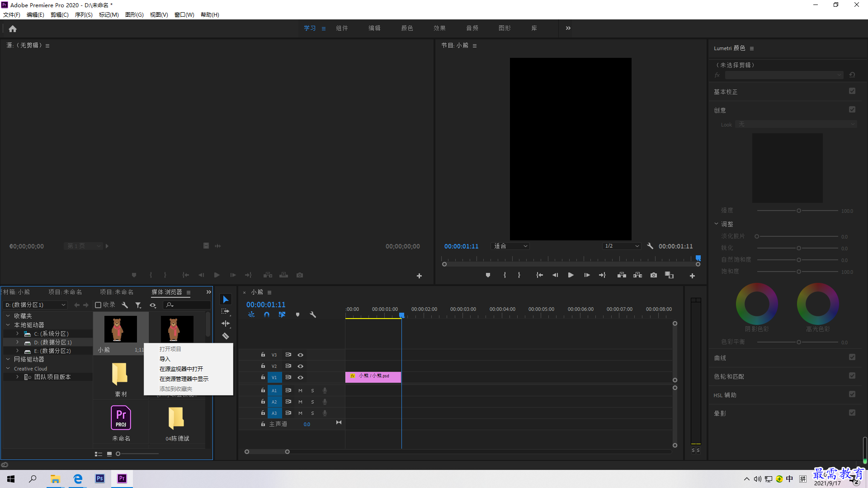Viewport: 868px width, 488px height.
Task: Switch to the 颜色 workspace tab
Action: tap(407, 28)
